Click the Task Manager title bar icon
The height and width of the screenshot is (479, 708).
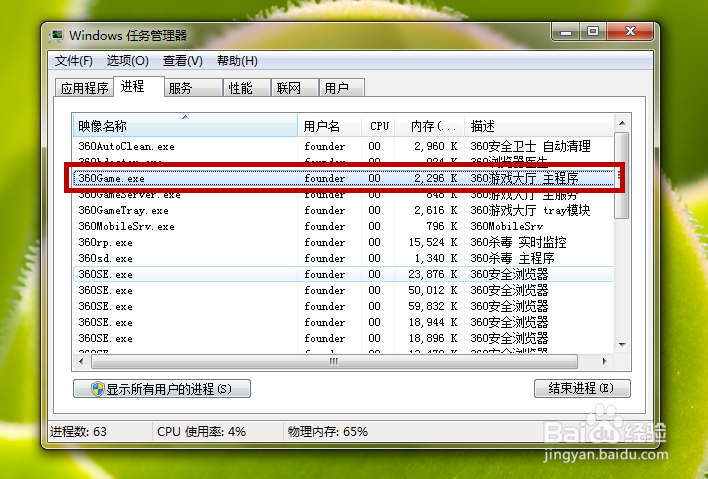[x=56, y=36]
